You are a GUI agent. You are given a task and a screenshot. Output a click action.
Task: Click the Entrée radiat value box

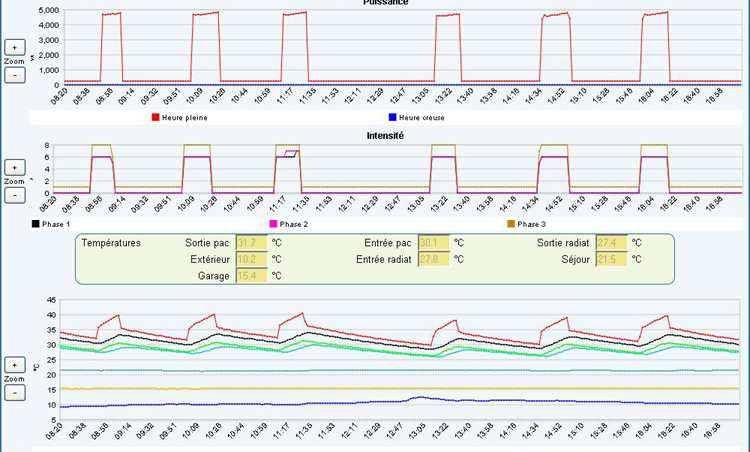(432, 259)
